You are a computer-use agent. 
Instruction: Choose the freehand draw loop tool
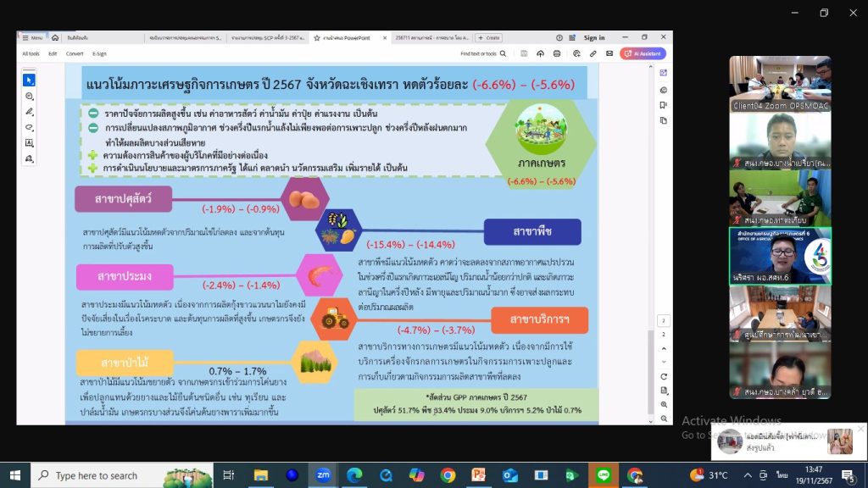(30, 128)
